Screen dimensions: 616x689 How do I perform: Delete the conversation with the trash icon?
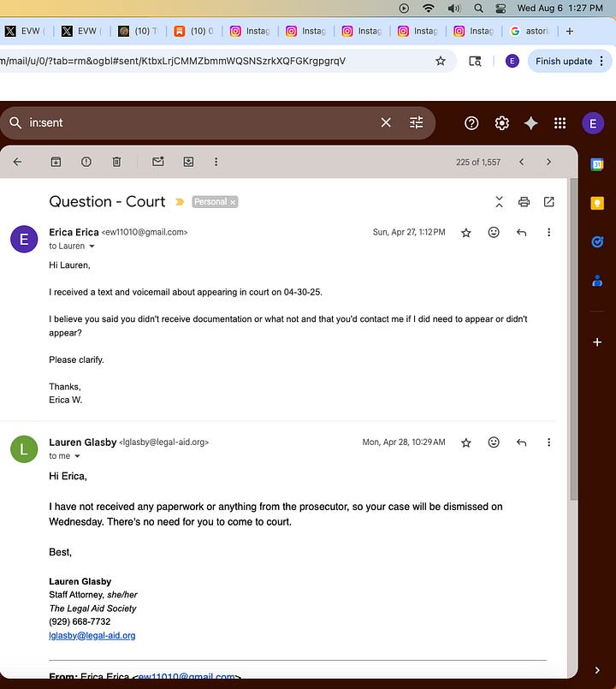(116, 162)
